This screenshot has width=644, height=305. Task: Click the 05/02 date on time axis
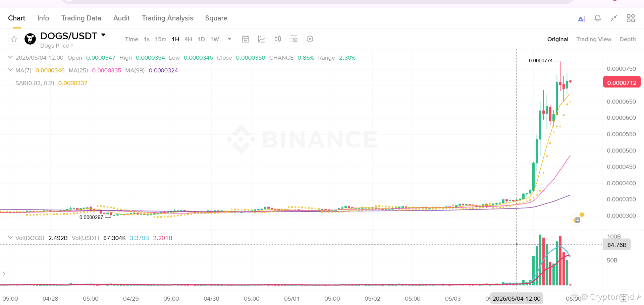[x=372, y=299]
